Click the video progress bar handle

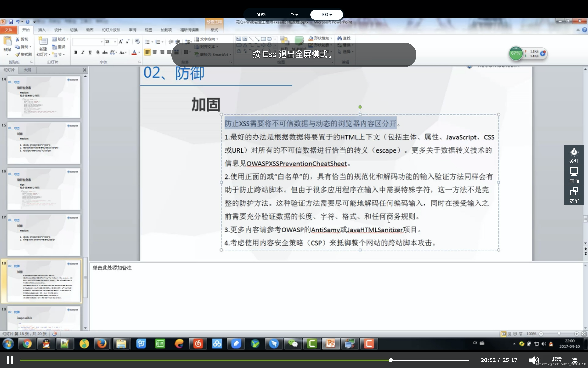click(390, 360)
